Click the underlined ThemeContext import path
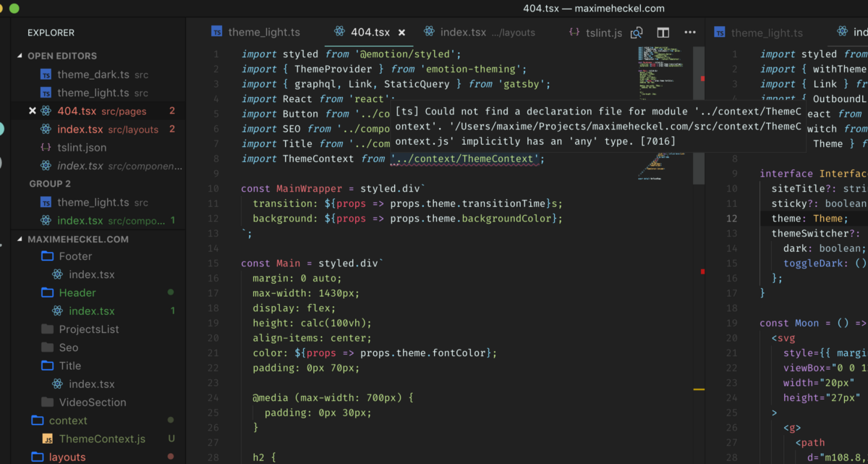868x464 pixels. point(467,159)
